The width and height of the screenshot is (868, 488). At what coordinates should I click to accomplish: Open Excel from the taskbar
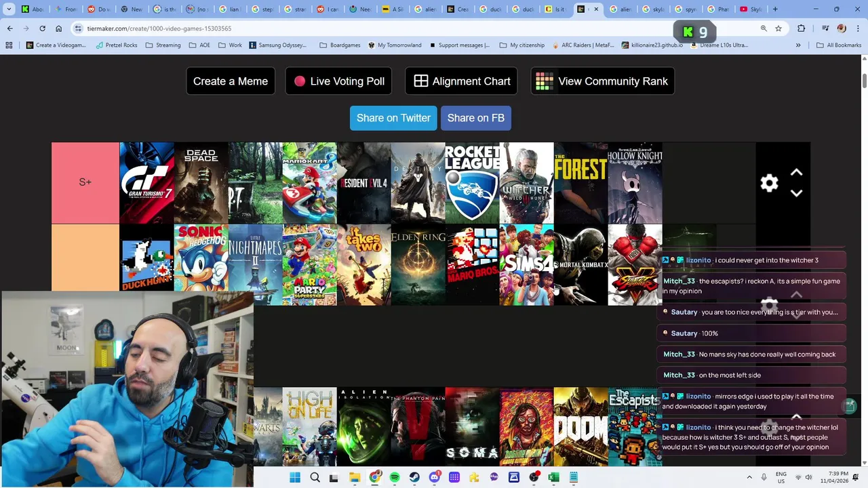coord(553,478)
